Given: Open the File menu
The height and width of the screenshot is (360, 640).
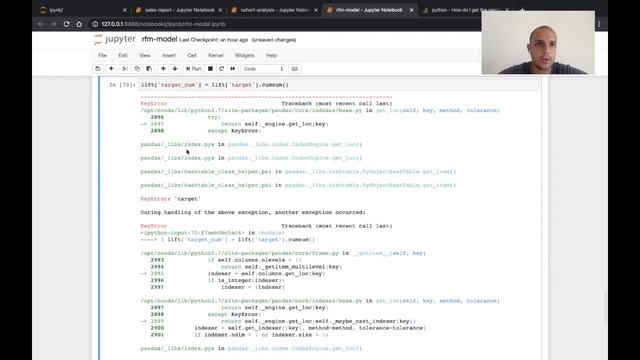Looking at the screenshot, I should (x=102, y=56).
